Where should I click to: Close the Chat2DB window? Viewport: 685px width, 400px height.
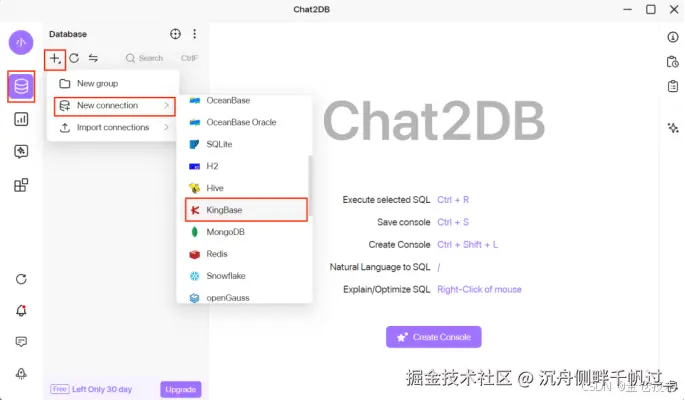pyautogui.click(x=674, y=9)
